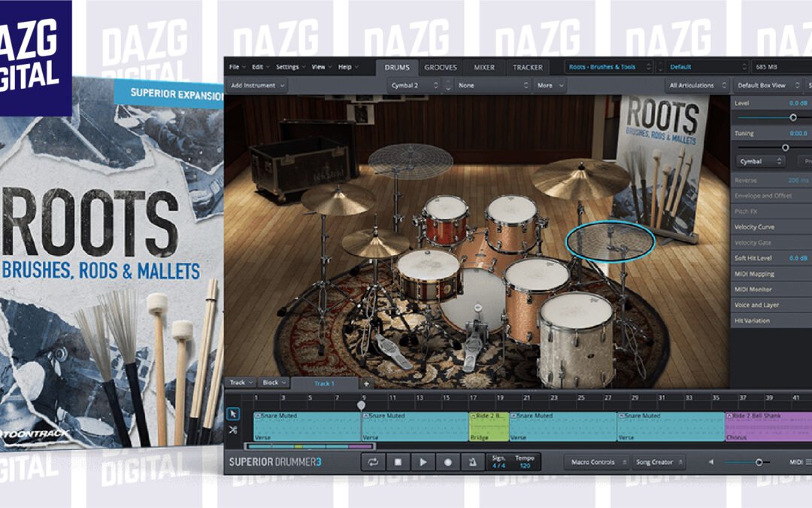The image size is (812, 508).
Task: Expand the Add Instrument dropdown
Action: (x=257, y=86)
